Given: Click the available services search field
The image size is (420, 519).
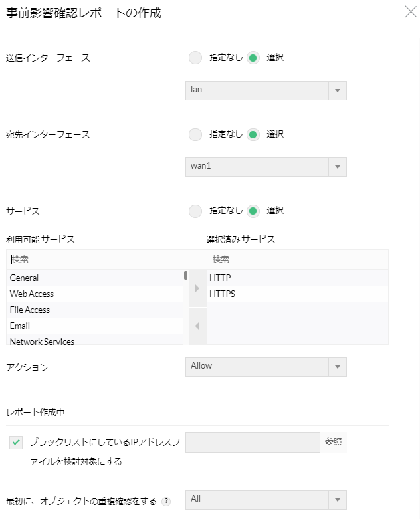Looking at the screenshot, I should (100, 259).
